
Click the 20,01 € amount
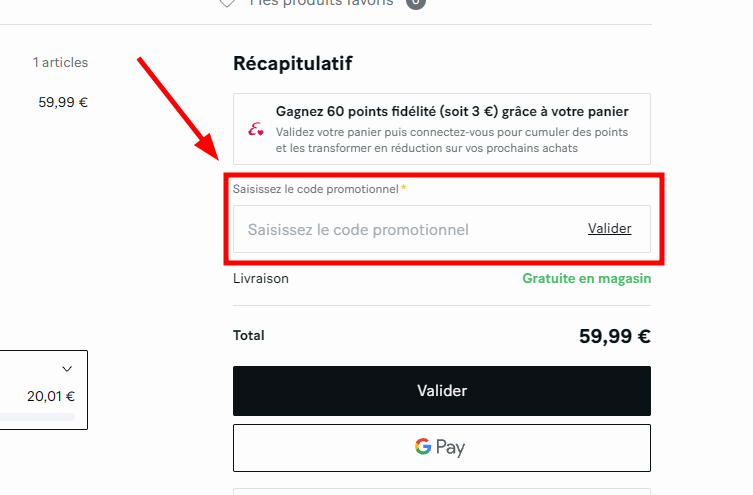[x=51, y=396]
